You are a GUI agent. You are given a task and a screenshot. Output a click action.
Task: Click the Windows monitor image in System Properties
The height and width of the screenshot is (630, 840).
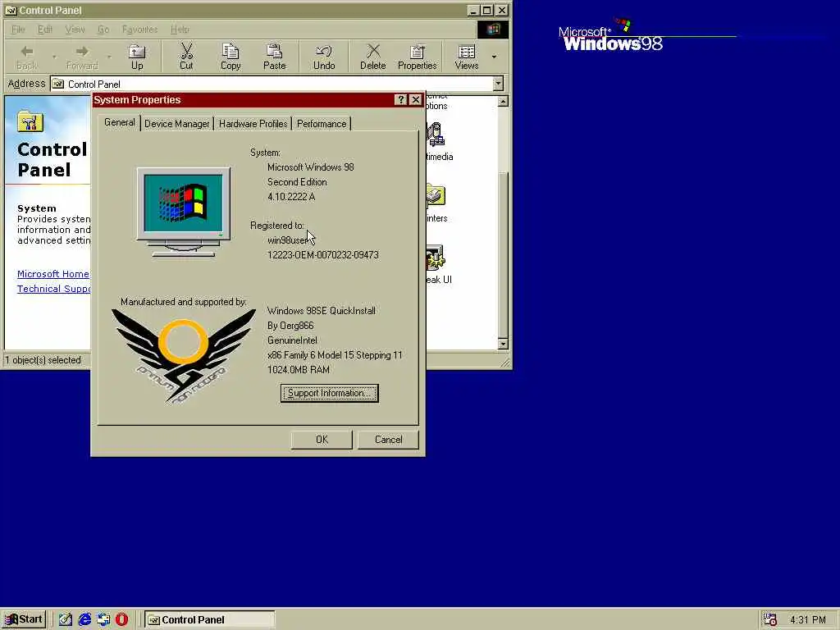coord(184,212)
